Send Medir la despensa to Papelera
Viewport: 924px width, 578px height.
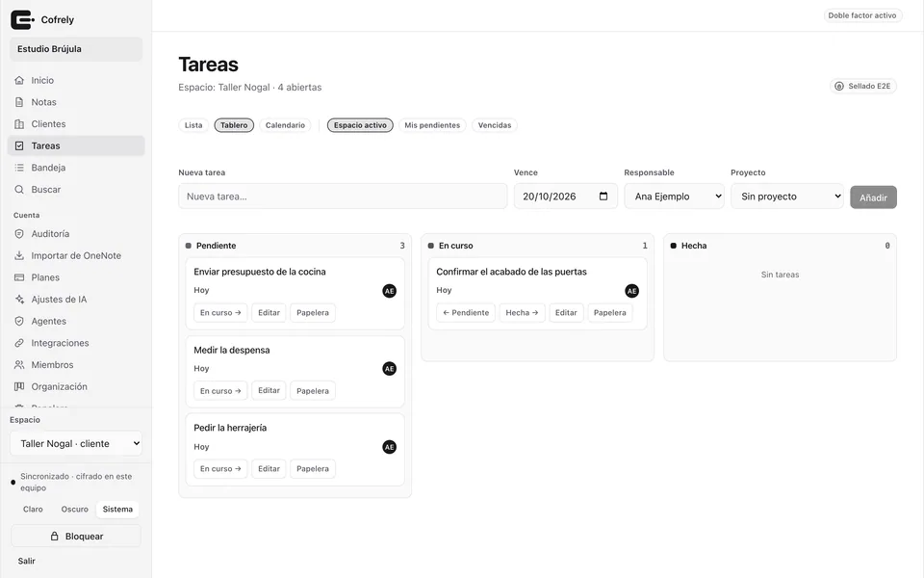click(x=312, y=390)
